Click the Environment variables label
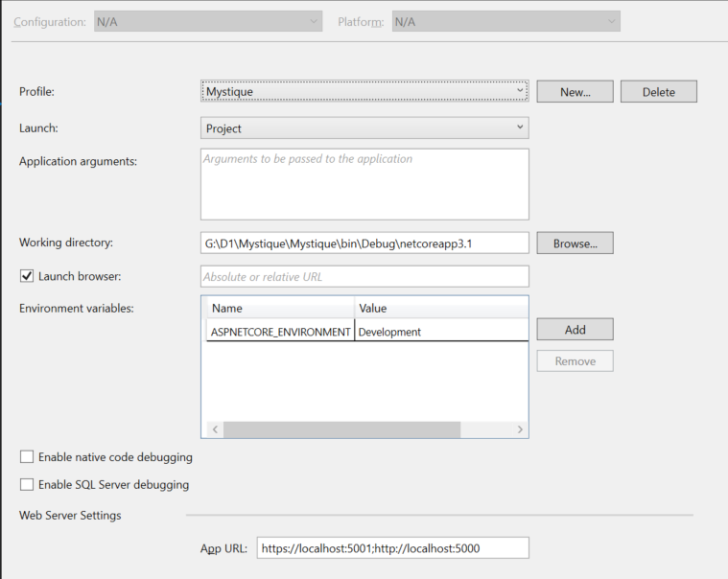 77,308
